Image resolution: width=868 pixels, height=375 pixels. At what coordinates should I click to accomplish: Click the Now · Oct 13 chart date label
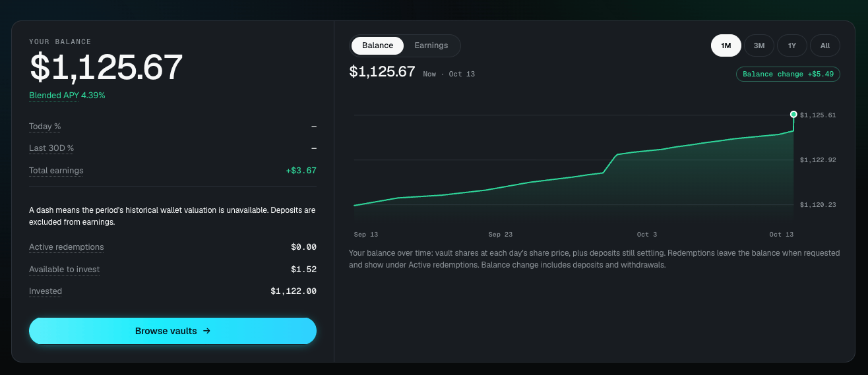coord(449,74)
